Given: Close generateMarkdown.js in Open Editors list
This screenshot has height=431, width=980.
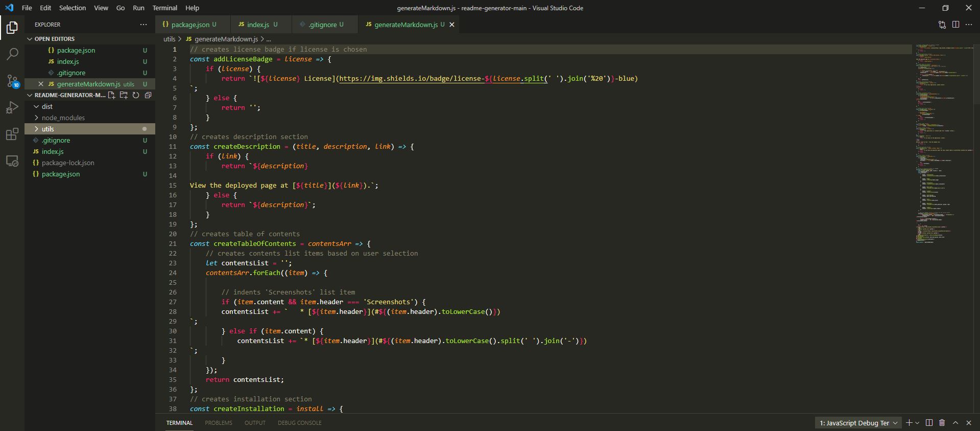Looking at the screenshot, I should [x=41, y=84].
